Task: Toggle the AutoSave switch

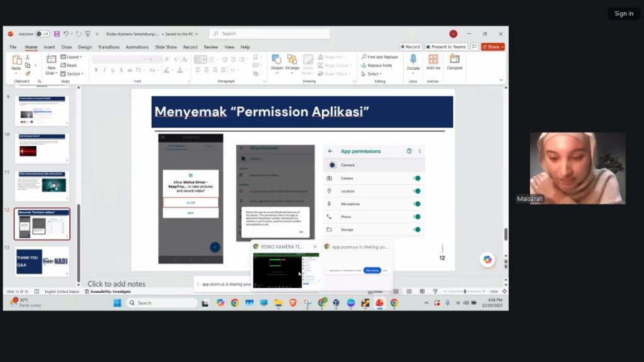Action: [x=42, y=34]
